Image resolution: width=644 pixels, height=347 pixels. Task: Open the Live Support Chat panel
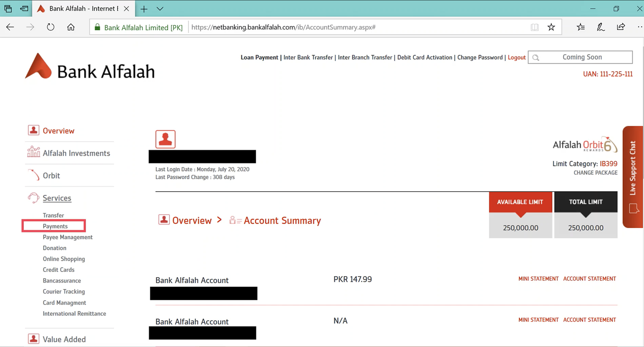coord(633,177)
